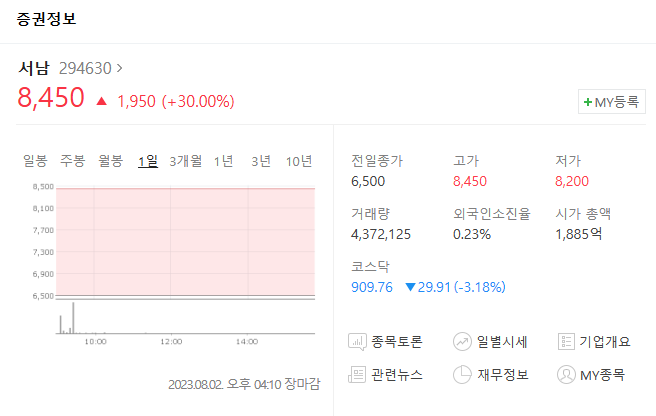The image size is (656, 416).
Task: Switch chart to 월봉 view
Action: coord(110,161)
